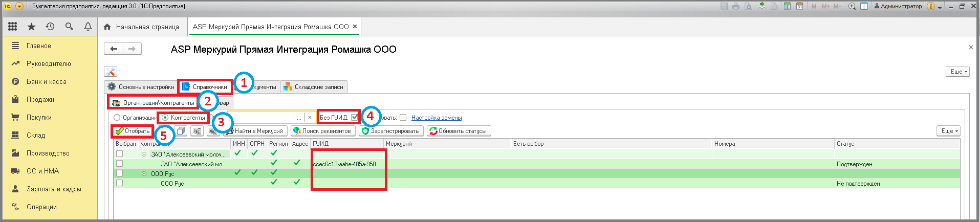The width and height of the screenshot is (980, 222).
Task: Click the get link icon in title bar
Action: click(762, 6)
